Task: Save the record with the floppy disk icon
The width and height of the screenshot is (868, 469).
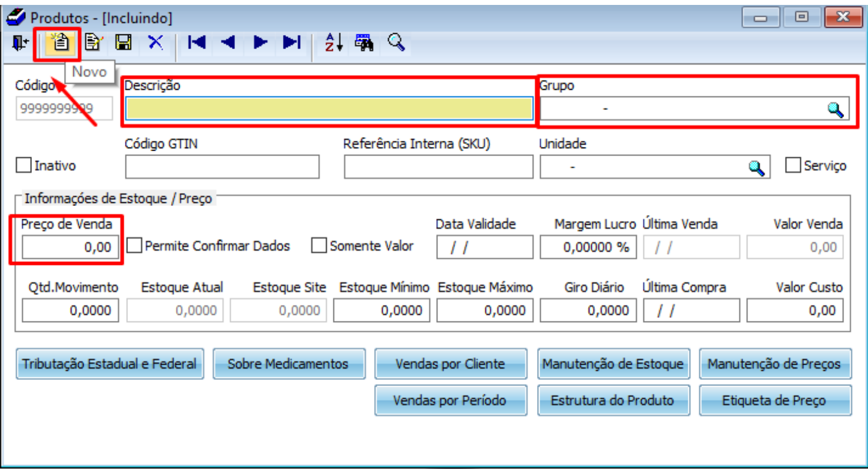Action: (124, 42)
